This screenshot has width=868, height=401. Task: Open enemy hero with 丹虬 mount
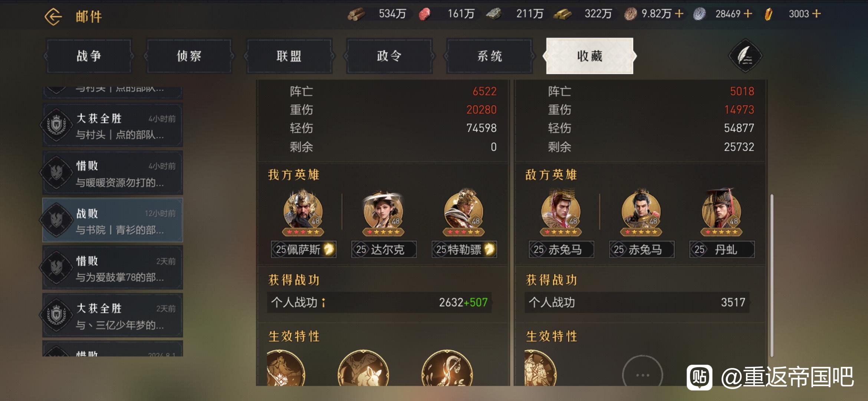(721, 212)
